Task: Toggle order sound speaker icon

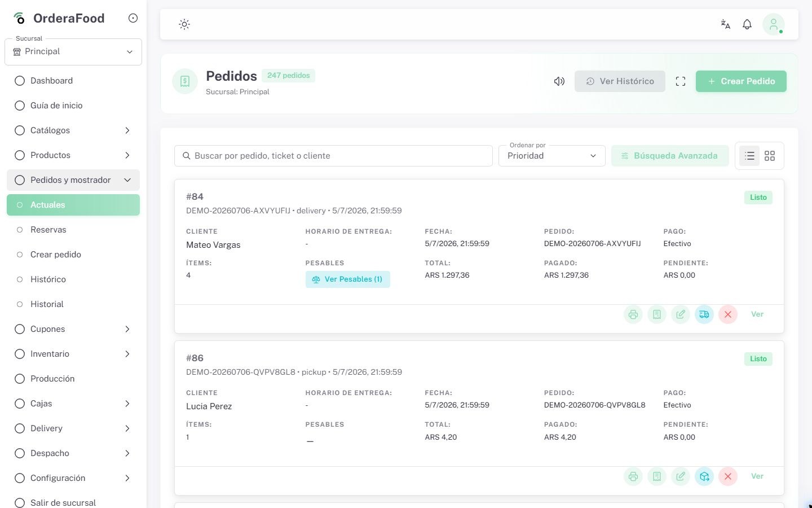Action: pyautogui.click(x=559, y=81)
